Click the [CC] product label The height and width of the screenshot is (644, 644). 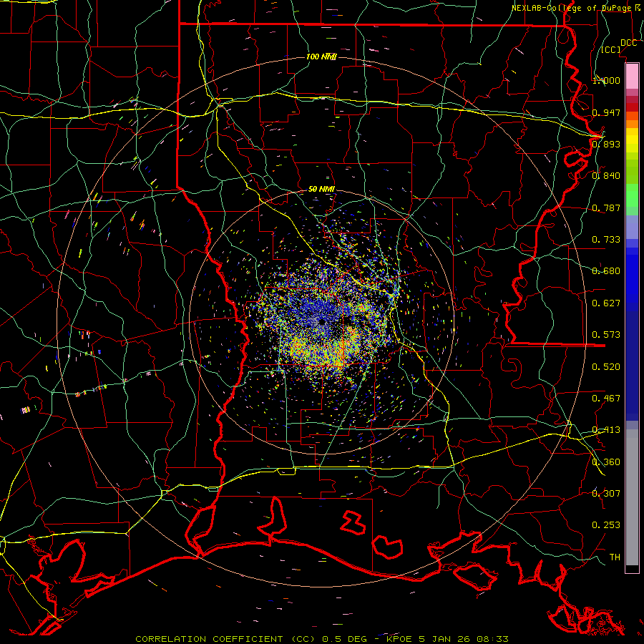pos(611,50)
